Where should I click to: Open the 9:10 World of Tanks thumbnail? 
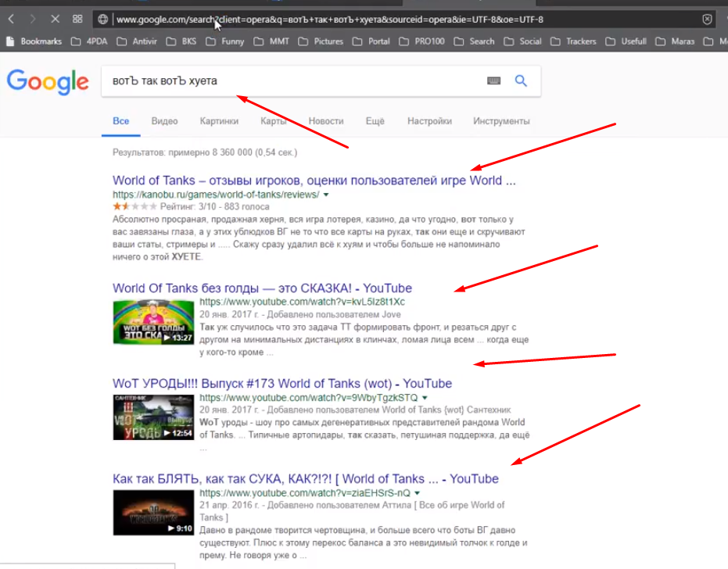tap(153, 513)
